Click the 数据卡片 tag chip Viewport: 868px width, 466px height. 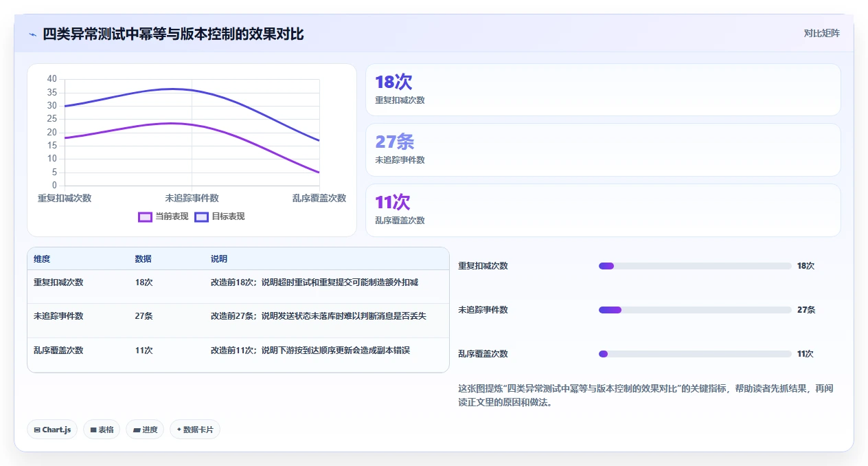coord(195,430)
